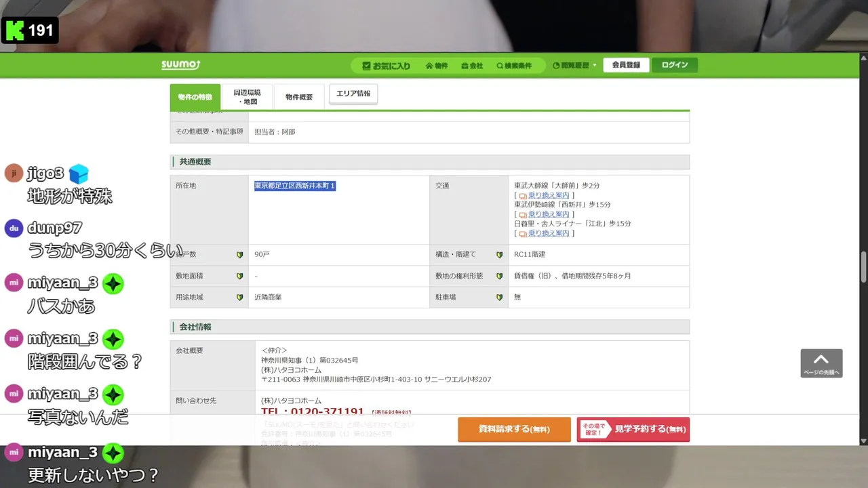This screenshot has width=868, height=488.
Task: Click the help icon beside 敷地の権利形態
Action: [x=499, y=277]
